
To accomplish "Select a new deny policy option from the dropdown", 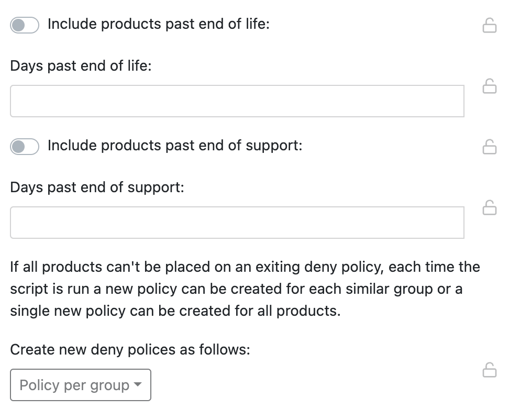I will tap(80, 385).
